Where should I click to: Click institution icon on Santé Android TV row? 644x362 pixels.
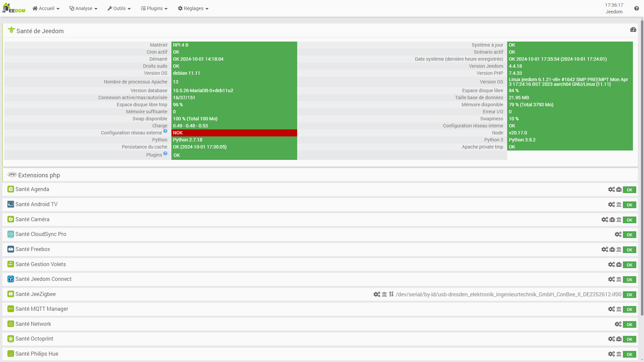[619, 205]
